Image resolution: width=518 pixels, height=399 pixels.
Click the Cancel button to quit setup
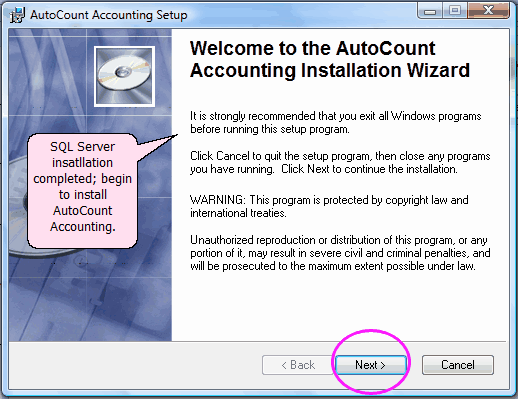click(x=458, y=365)
